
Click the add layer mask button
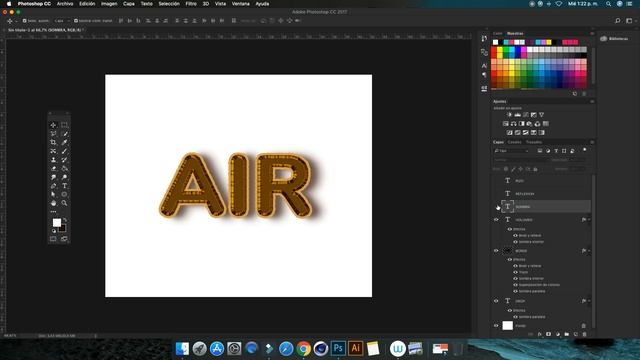pos(549,334)
